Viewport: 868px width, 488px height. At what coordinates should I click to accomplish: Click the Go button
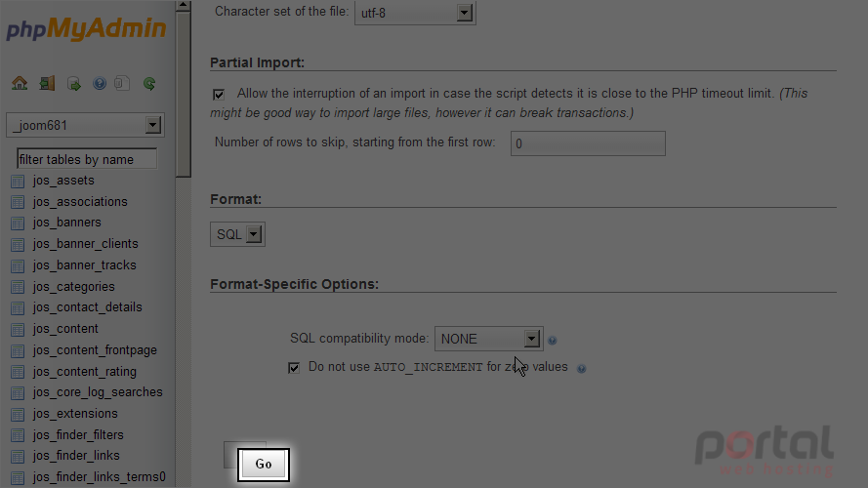click(x=264, y=465)
